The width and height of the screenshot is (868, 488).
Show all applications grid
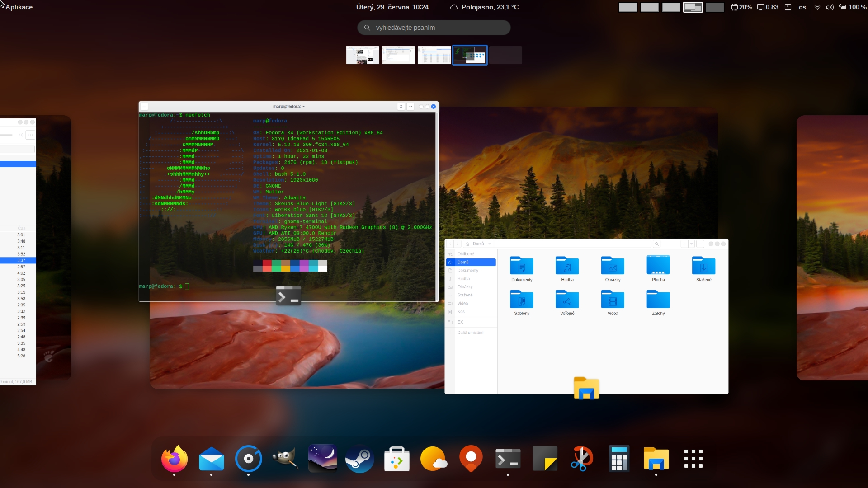pos(693,459)
